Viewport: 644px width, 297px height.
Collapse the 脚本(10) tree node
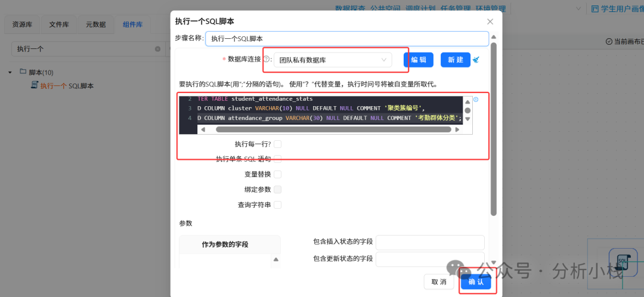pos(10,72)
